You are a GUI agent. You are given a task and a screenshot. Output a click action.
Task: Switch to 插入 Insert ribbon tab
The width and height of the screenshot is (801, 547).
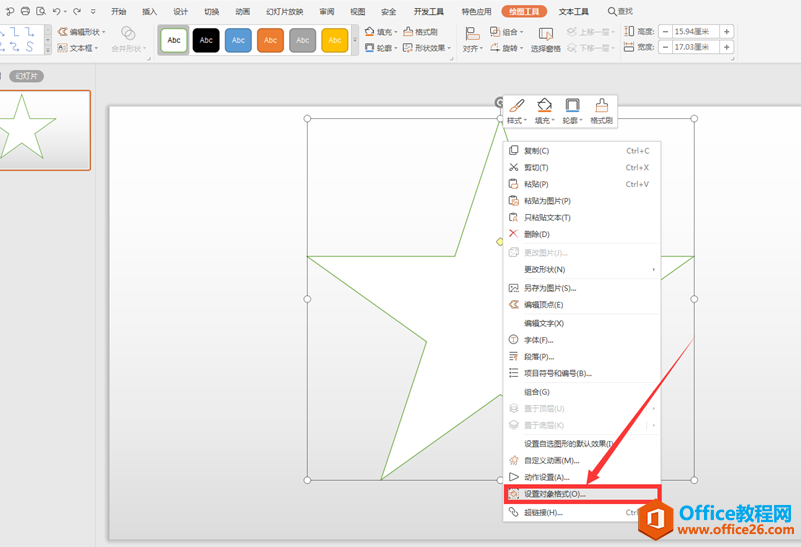tap(149, 12)
